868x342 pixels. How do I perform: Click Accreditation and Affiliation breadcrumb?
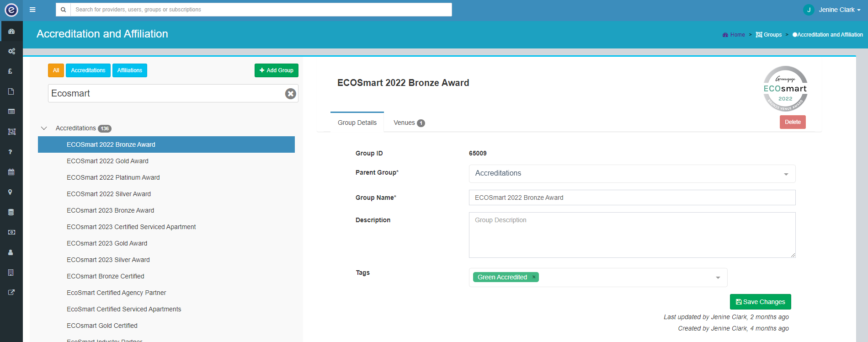coord(828,35)
